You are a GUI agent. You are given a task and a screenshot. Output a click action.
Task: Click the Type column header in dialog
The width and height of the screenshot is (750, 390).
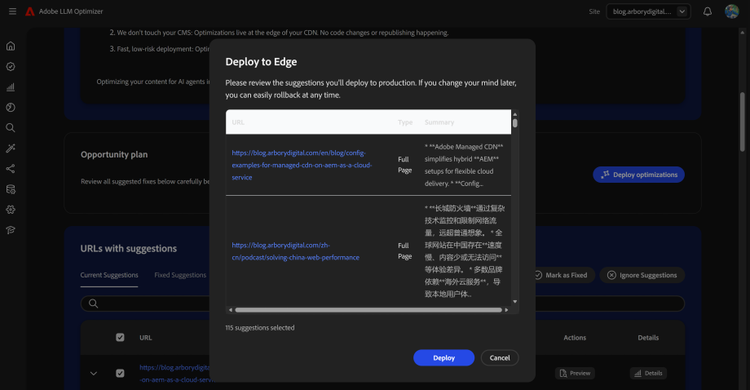[405, 123]
